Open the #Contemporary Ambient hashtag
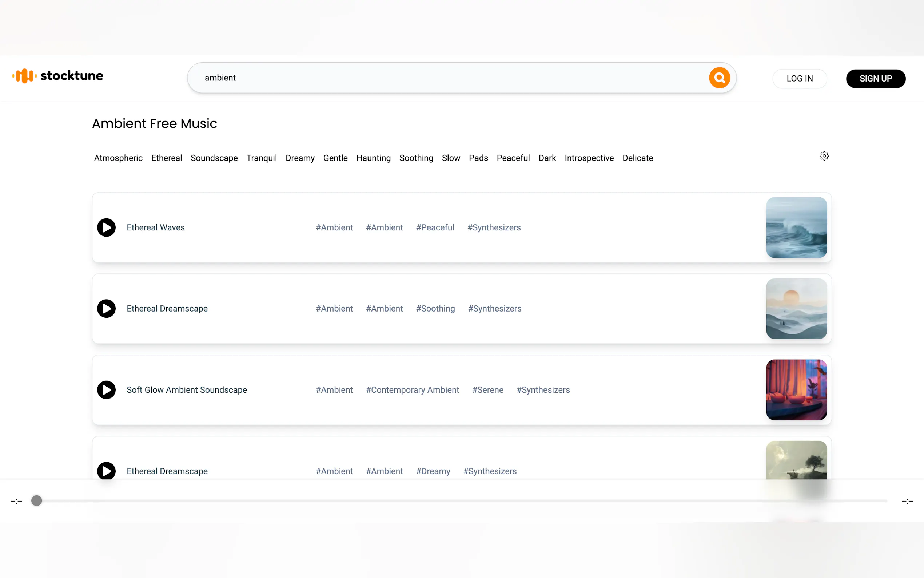This screenshot has width=924, height=578. coord(412,390)
